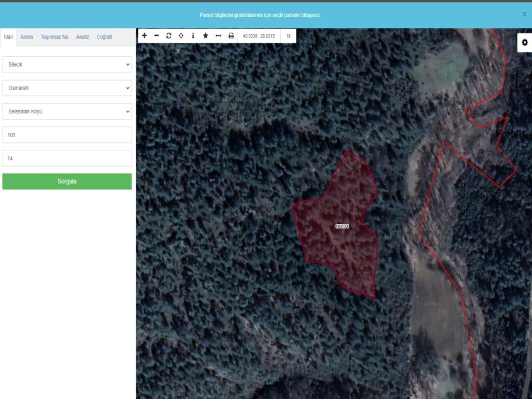The height and width of the screenshot is (399, 532).
Task: Click the ada field containing 109
Action: (67, 135)
